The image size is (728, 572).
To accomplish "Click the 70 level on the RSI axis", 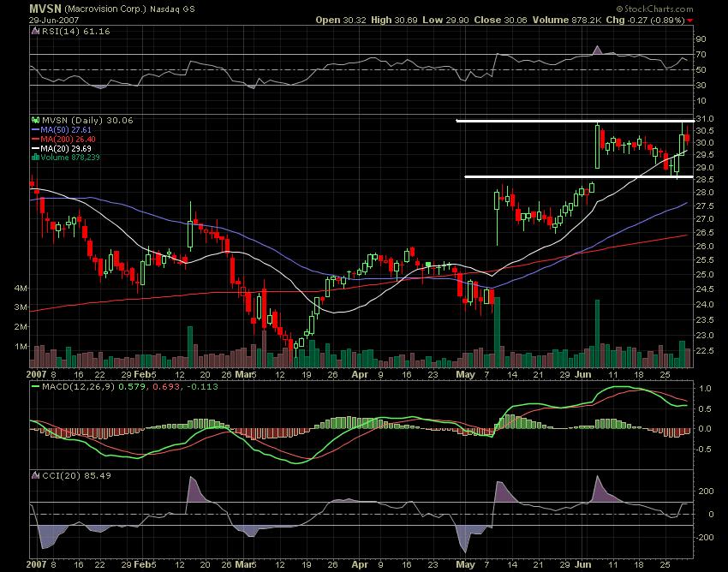I will (700, 54).
